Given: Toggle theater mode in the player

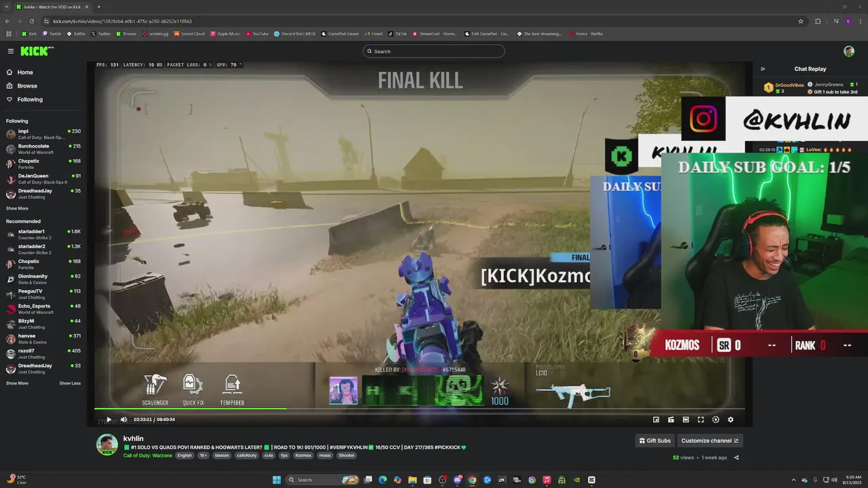Looking at the screenshot, I should (x=686, y=420).
